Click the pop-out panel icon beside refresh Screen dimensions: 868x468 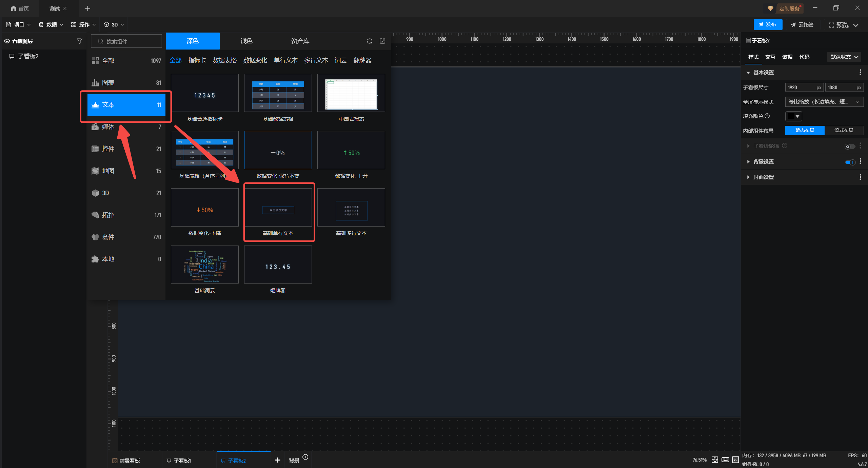(x=382, y=41)
